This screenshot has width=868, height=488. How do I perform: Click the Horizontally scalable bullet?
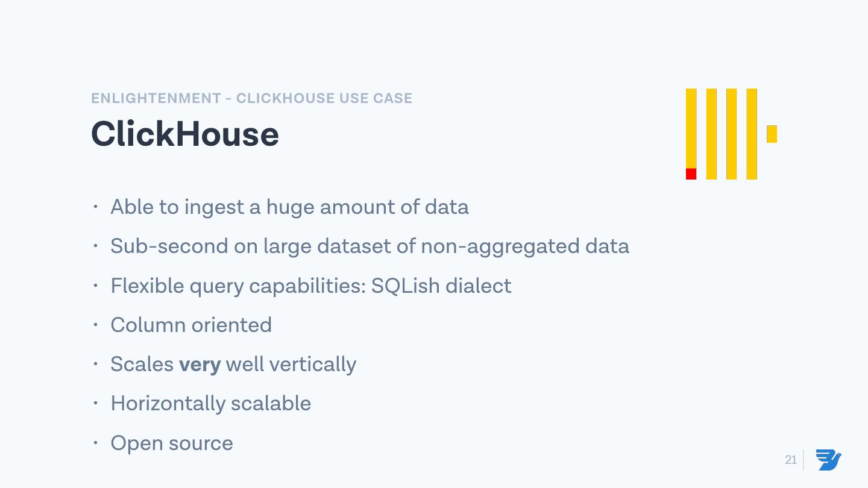[x=211, y=404]
